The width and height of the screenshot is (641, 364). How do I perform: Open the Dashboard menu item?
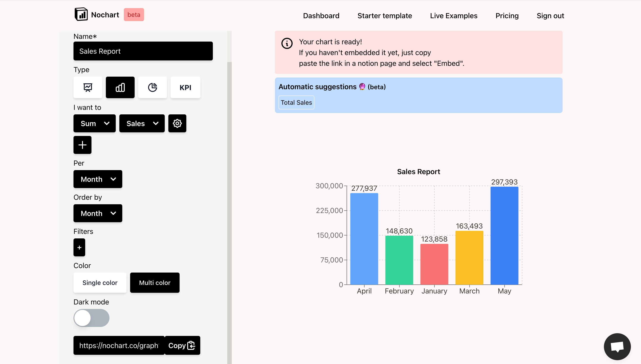pos(321,16)
